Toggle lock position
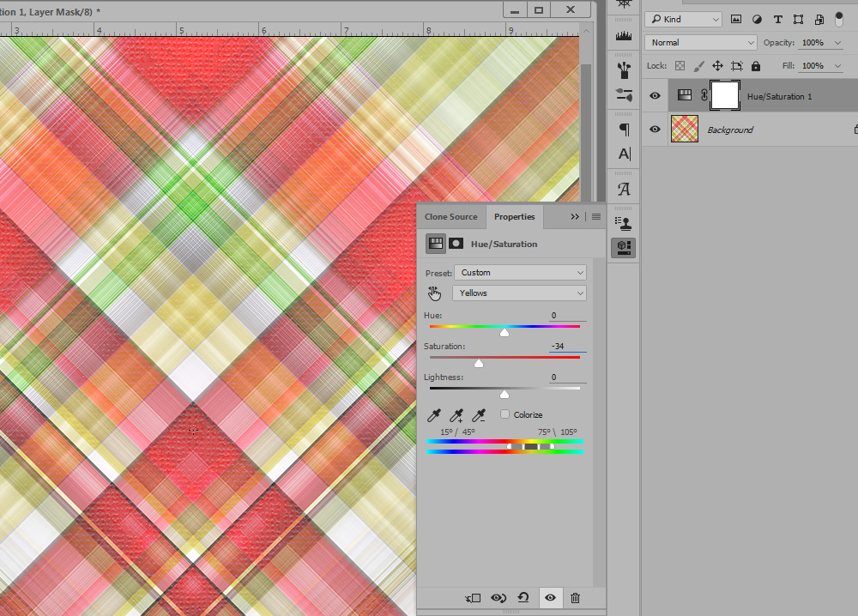Viewport: 858px width, 616px height. click(x=717, y=66)
